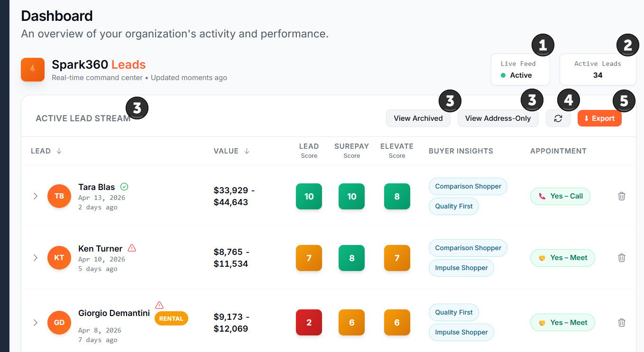This screenshot has height=352, width=644.
Task: Click the Dashboard page heading
Action: click(57, 16)
